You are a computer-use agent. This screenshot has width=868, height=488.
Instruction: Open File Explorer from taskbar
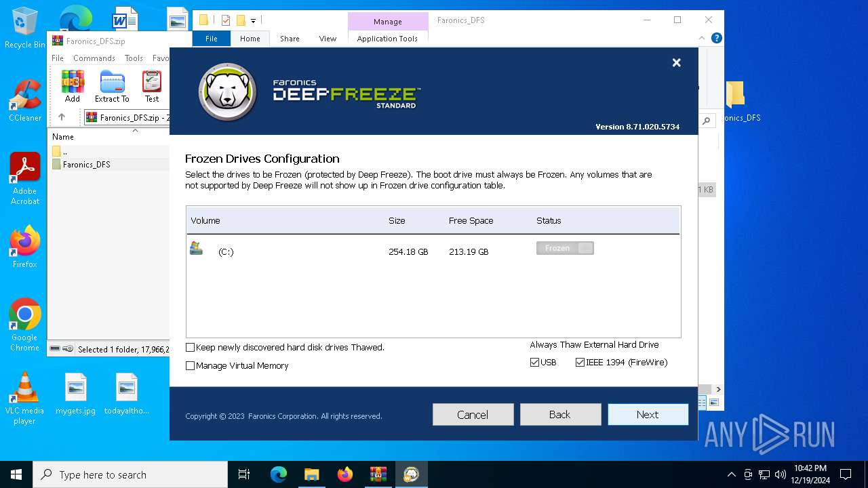click(311, 474)
